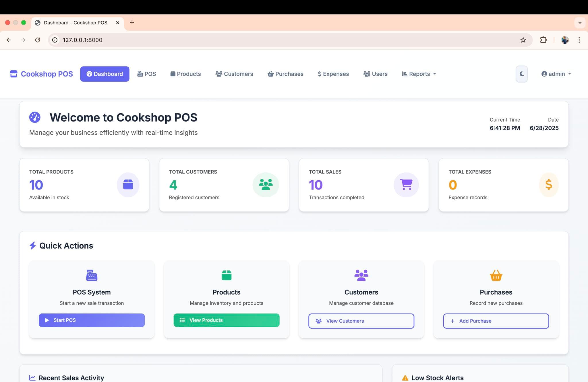588x382 pixels.
Task: Toggle dark mode with the moon button
Action: click(x=522, y=74)
